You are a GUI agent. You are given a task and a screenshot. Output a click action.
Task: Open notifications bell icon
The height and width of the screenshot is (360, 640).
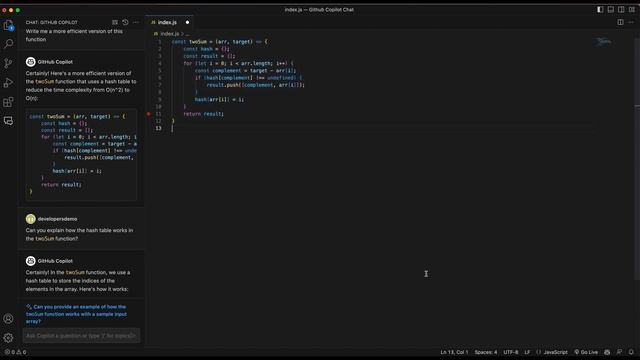631,352
